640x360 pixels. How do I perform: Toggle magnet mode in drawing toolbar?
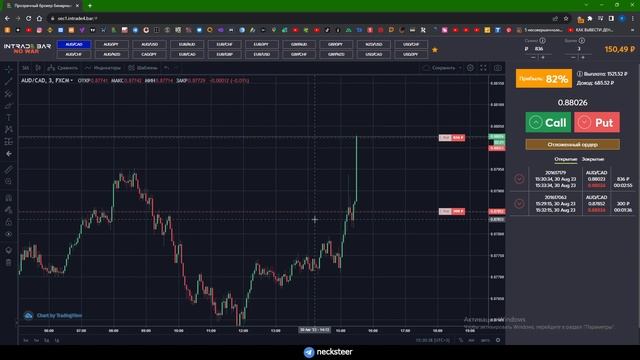9,198
